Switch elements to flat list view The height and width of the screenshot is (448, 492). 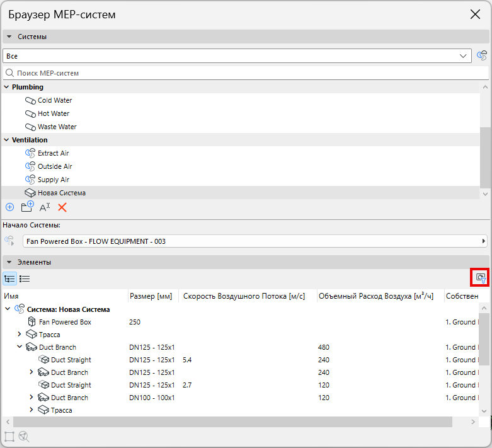click(x=25, y=279)
